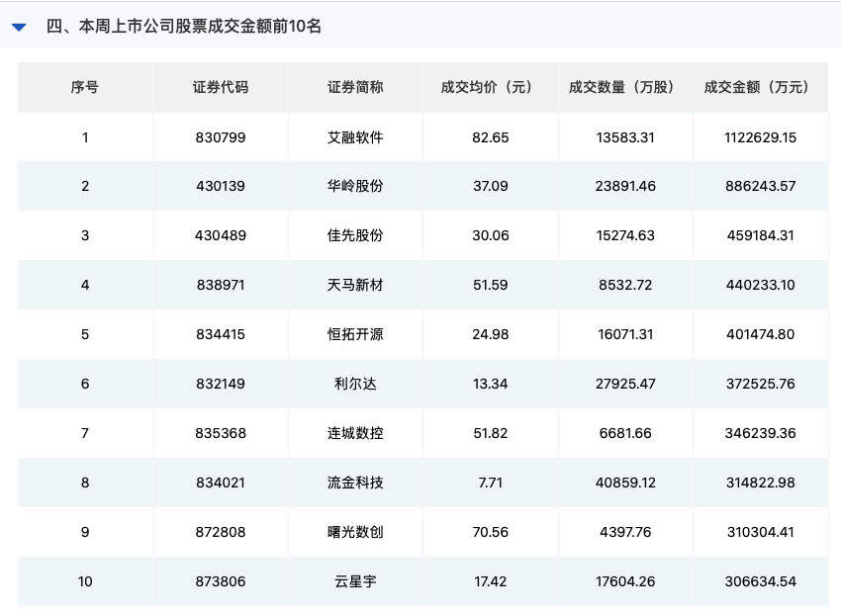Click the 成交均价（元） column header
Viewport: 841px width, 616px height.
491,87
